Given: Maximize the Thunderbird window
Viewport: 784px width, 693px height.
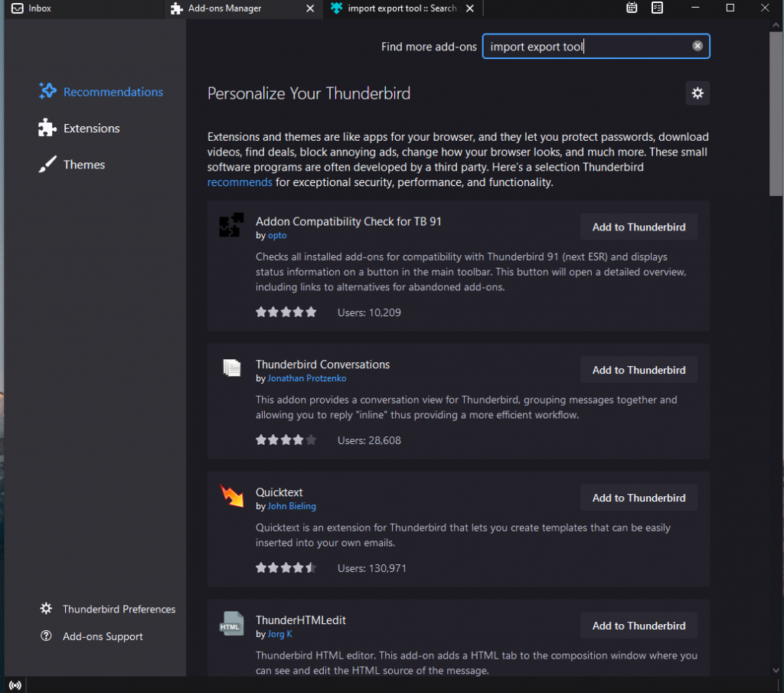Looking at the screenshot, I should coord(730,8).
